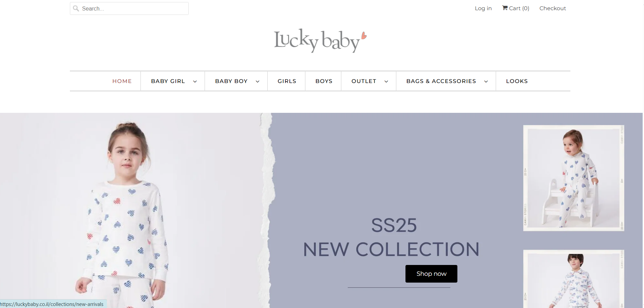
Task: Select the Outlet menu label
Action: pos(364,81)
